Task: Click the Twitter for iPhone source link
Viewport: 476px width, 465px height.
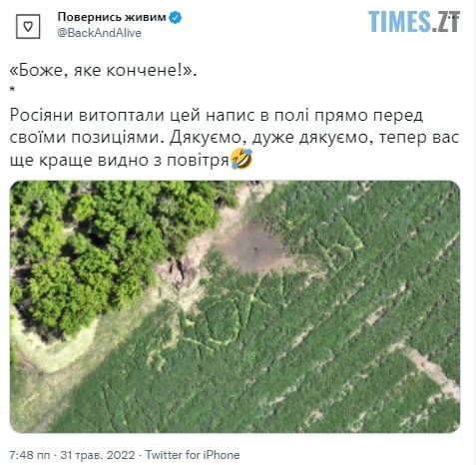Action: click(x=193, y=455)
